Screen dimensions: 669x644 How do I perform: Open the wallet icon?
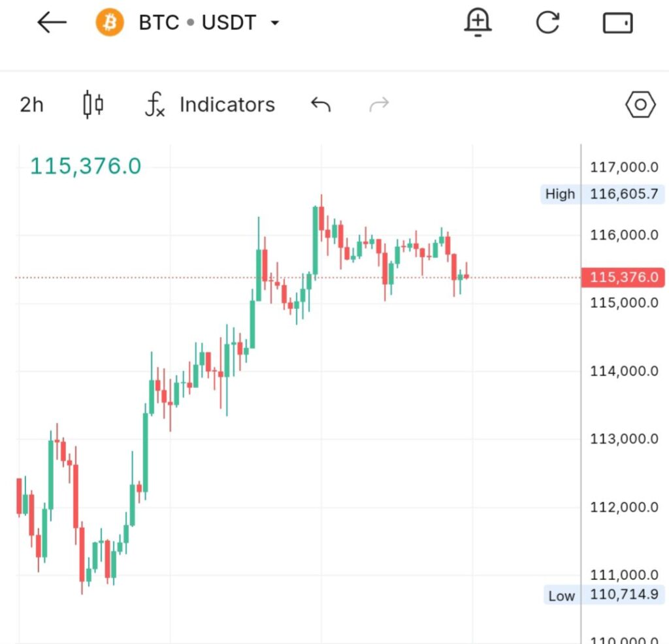(617, 24)
